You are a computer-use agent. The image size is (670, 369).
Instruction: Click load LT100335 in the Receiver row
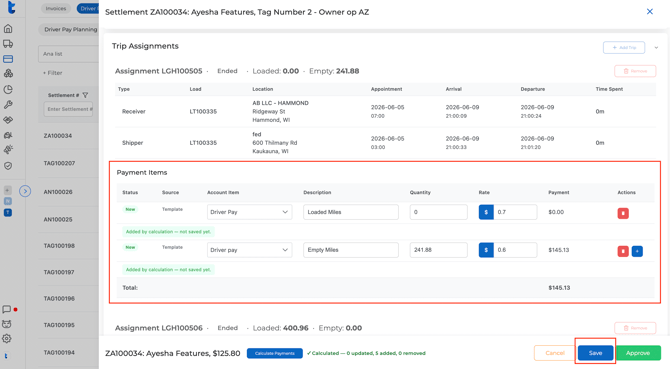tap(203, 111)
